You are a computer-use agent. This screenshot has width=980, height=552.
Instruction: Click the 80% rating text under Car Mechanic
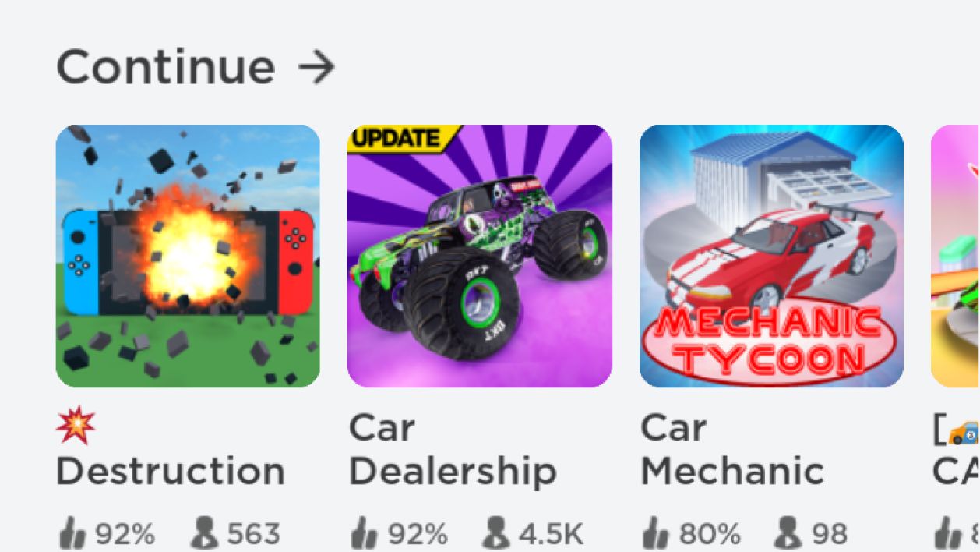(x=710, y=535)
